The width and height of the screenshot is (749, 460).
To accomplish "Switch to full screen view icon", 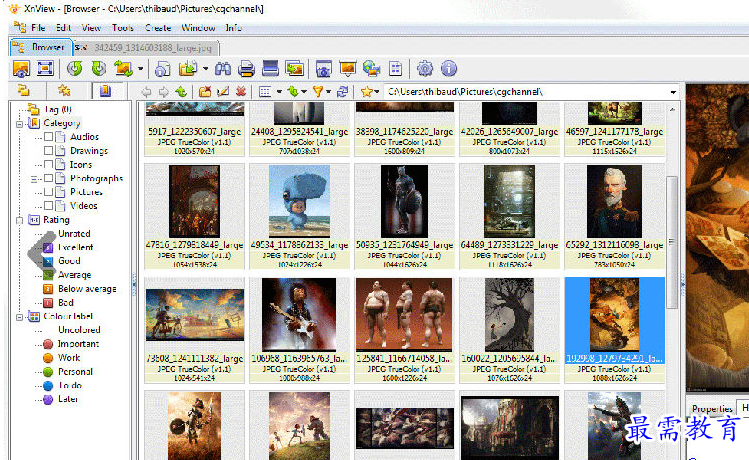I will [45, 69].
